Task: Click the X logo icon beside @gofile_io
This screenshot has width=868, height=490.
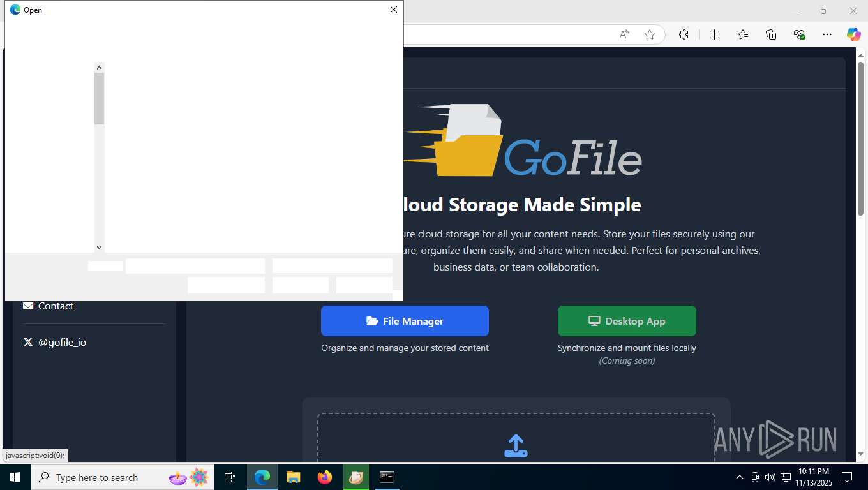Action: point(28,342)
